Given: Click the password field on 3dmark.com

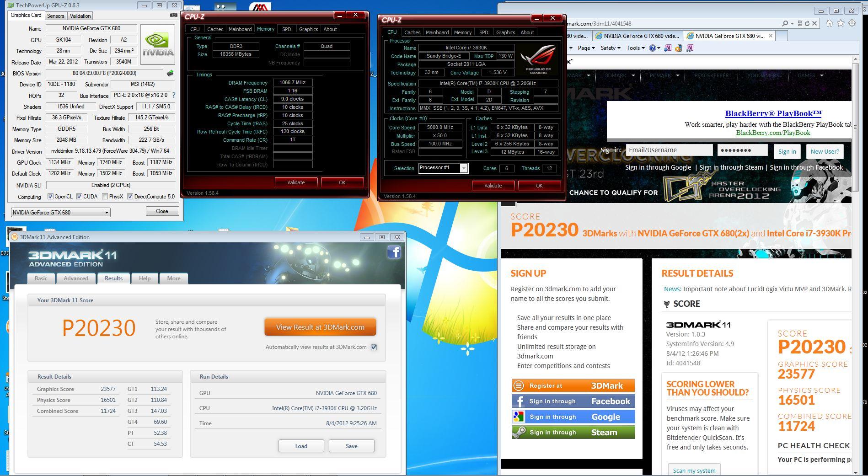Looking at the screenshot, I should pos(742,150).
